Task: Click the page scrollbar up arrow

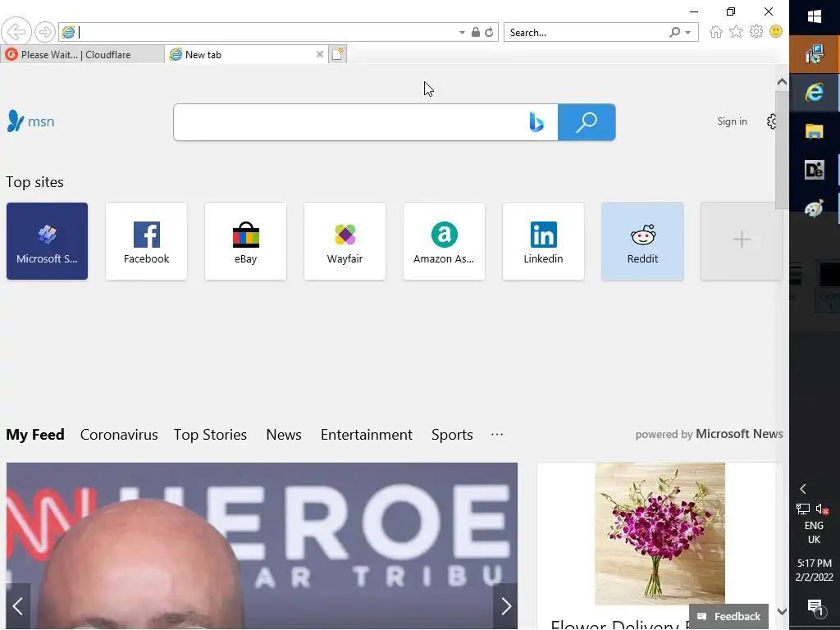Action: click(782, 82)
